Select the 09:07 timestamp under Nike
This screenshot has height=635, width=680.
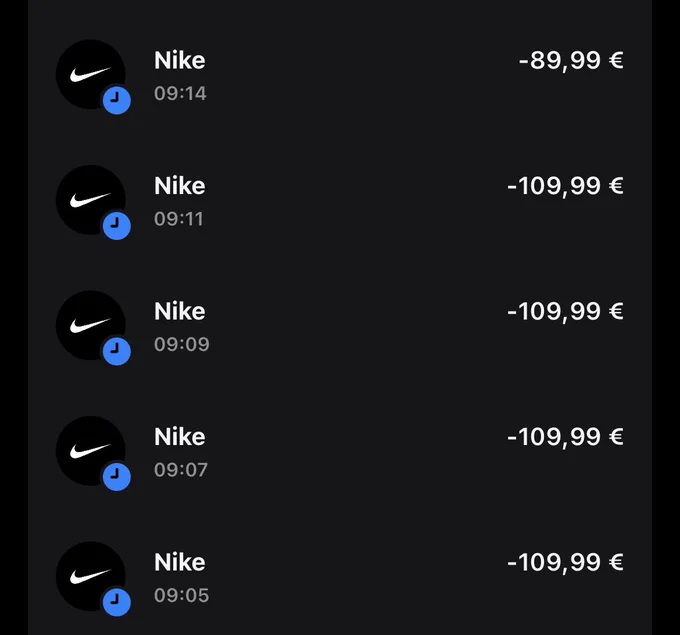(181, 470)
